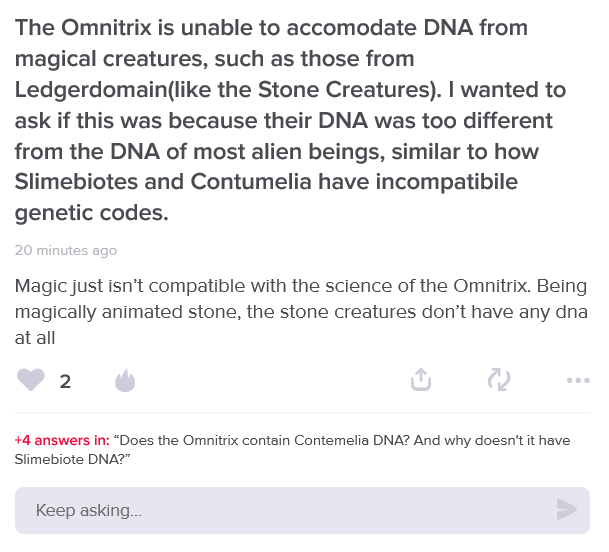Click the fire reaction icon
Screen dimensions: 609x552
[124, 380]
